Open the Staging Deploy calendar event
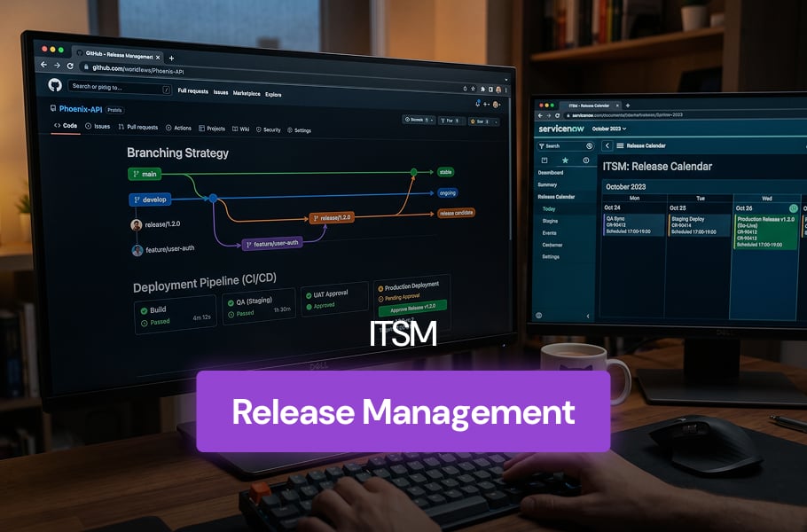Viewport: 807px width, 532px height. [699, 225]
